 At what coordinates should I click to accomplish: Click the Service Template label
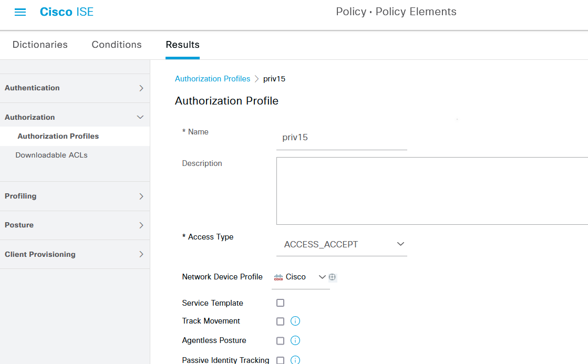click(x=213, y=303)
